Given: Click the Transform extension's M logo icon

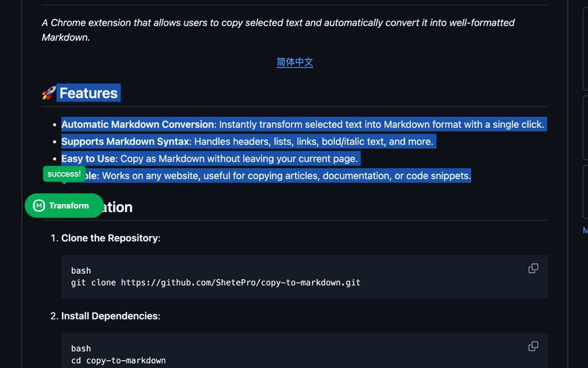Looking at the screenshot, I should [39, 206].
